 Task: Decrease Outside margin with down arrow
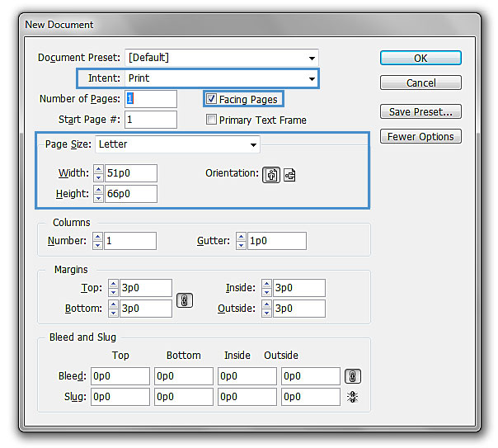click(x=267, y=313)
